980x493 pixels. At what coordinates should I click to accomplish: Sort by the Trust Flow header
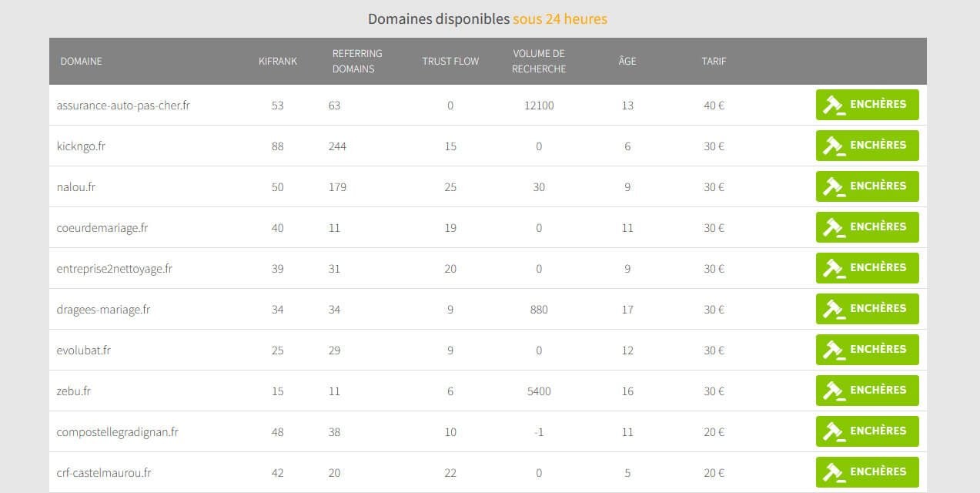tap(450, 62)
